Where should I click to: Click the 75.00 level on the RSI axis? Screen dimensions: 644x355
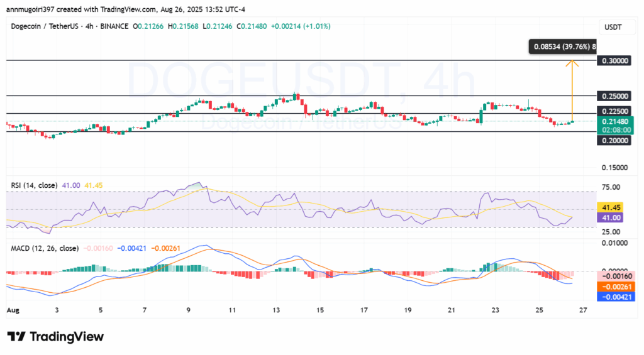611,187
